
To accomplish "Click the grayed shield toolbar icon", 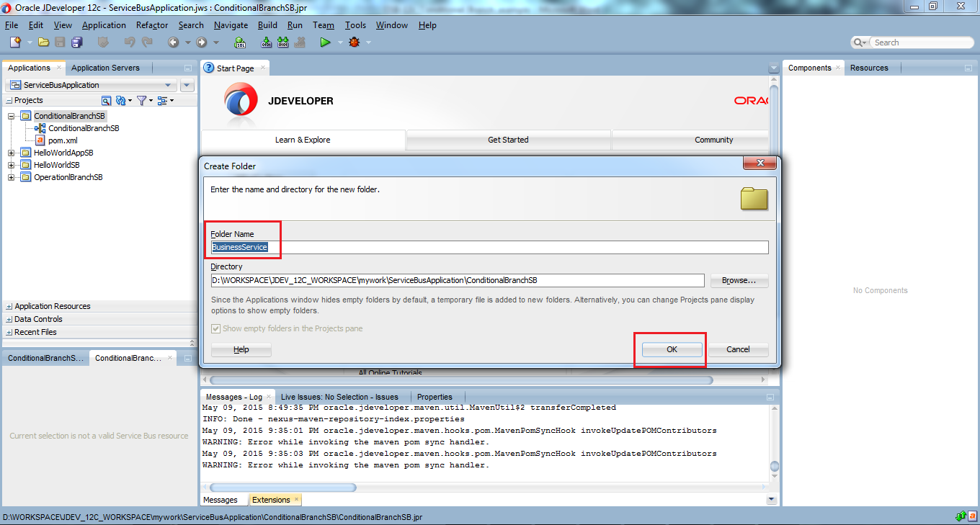I will (x=103, y=42).
